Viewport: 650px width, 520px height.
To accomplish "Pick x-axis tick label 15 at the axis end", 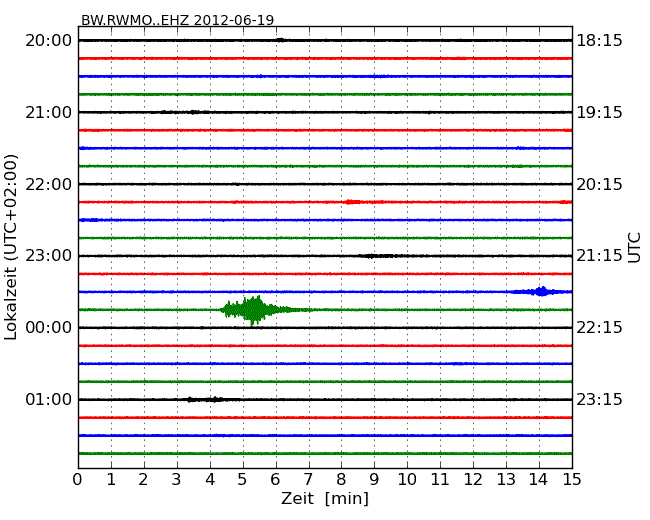I will tap(572, 479).
